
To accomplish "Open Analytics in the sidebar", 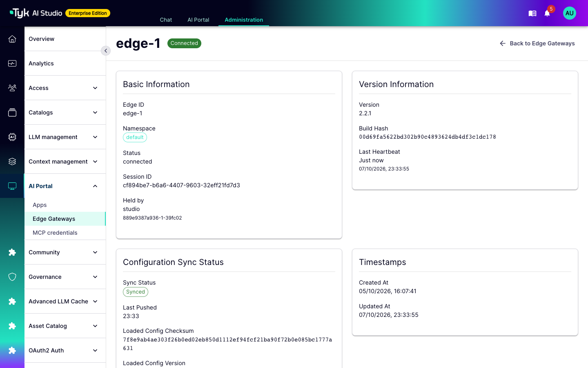I will point(65,63).
